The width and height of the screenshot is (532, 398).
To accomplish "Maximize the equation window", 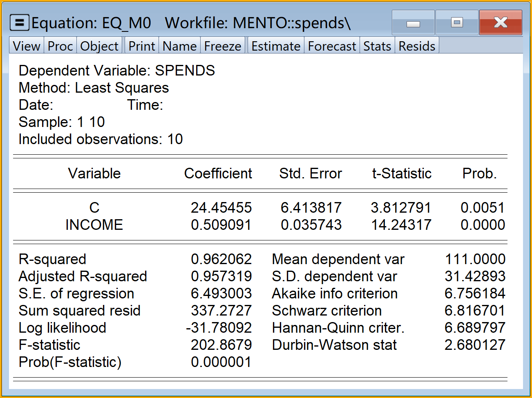I will coord(457,23).
